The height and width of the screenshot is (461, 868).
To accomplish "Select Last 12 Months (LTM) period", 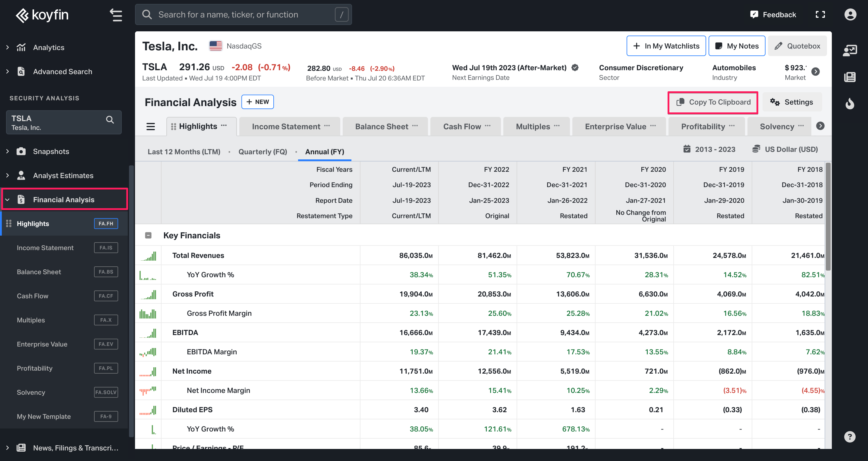I will (184, 152).
